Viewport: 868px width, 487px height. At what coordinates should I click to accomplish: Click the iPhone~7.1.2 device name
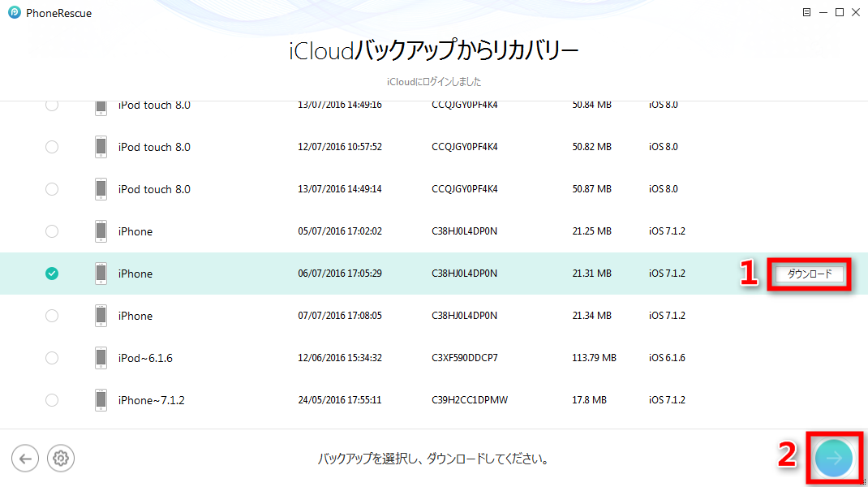151,400
